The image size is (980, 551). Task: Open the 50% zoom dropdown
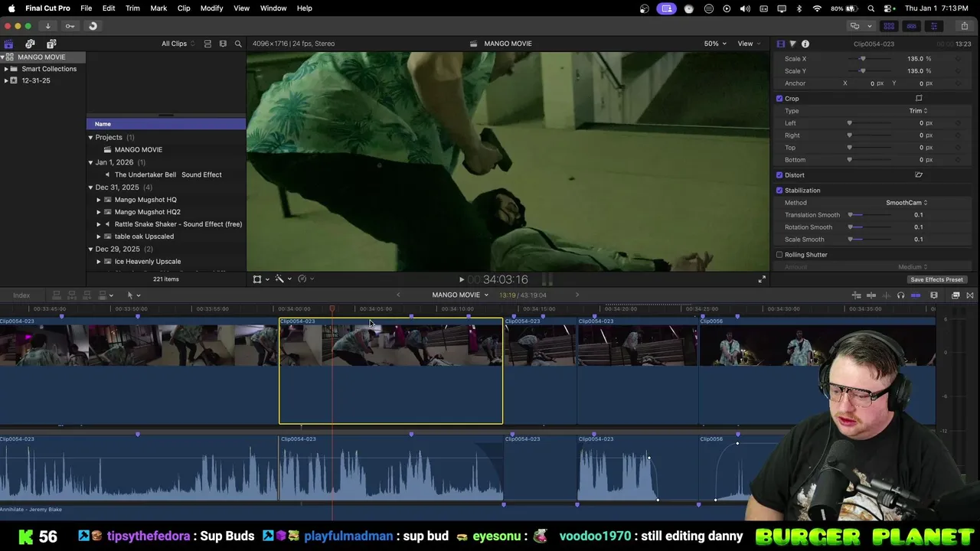715,44
